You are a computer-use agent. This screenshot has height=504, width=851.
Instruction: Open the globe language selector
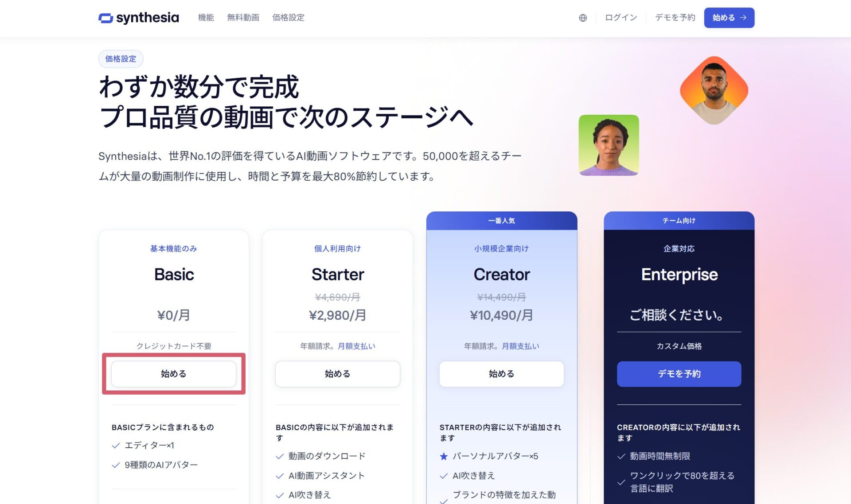tap(583, 18)
